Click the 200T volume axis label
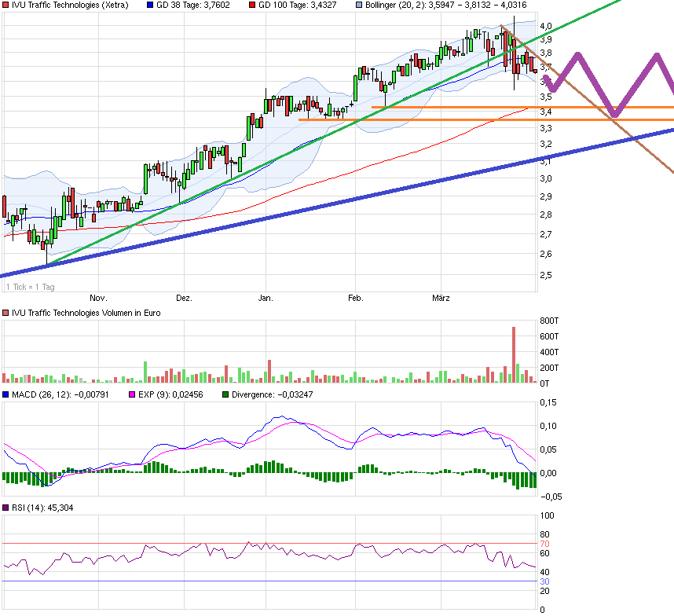 (549, 368)
